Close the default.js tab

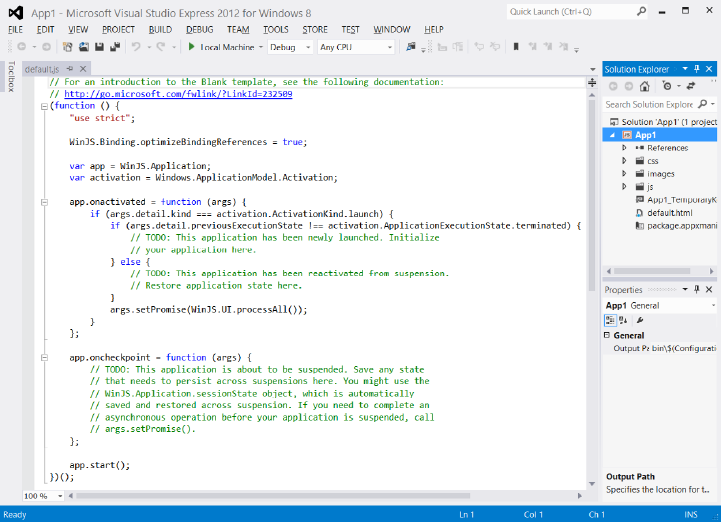(83, 69)
